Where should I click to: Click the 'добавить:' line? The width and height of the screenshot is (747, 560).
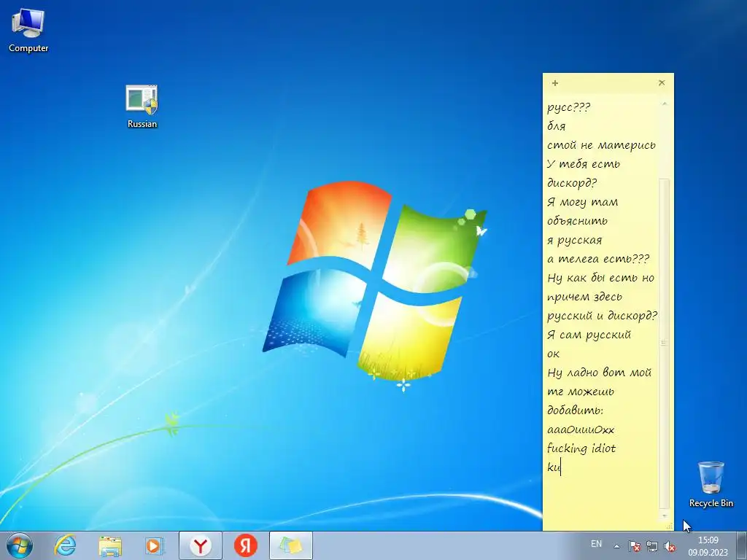click(575, 411)
